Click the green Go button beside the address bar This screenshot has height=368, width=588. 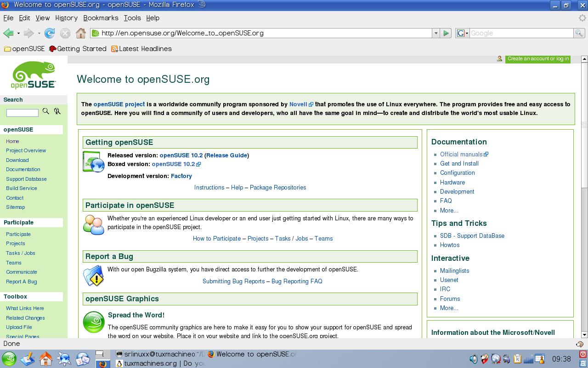446,33
